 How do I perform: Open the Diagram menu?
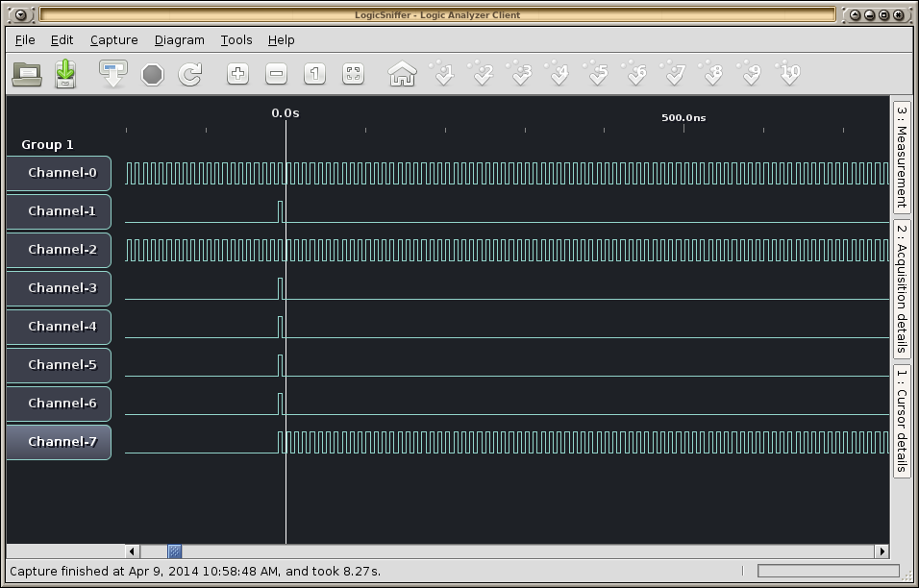click(180, 39)
